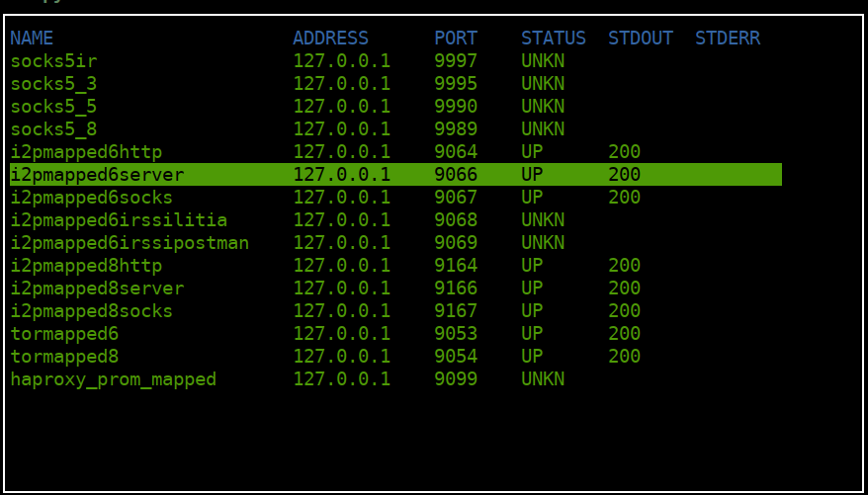
Task: Select the i2pmapped6irssipostman row
Action: [x=395, y=242]
